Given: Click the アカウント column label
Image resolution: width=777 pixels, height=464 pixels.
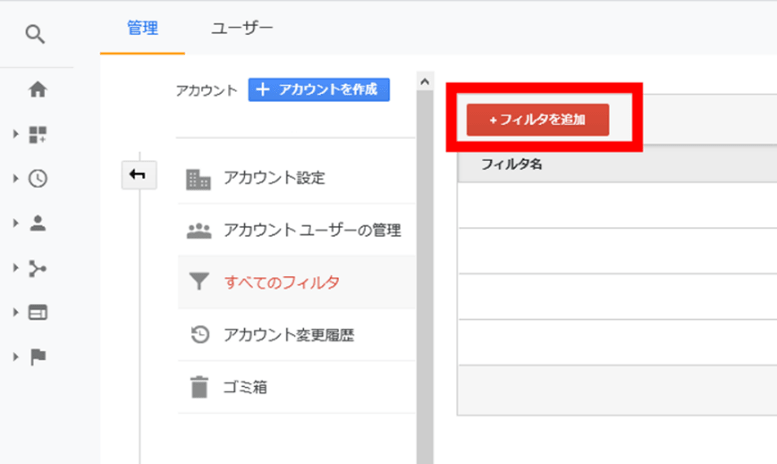Looking at the screenshot, I should [206, 91].
